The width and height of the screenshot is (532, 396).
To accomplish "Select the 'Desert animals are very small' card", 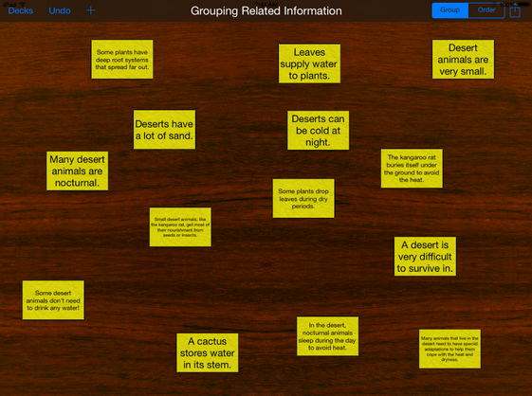I will (x=463, y=60).
